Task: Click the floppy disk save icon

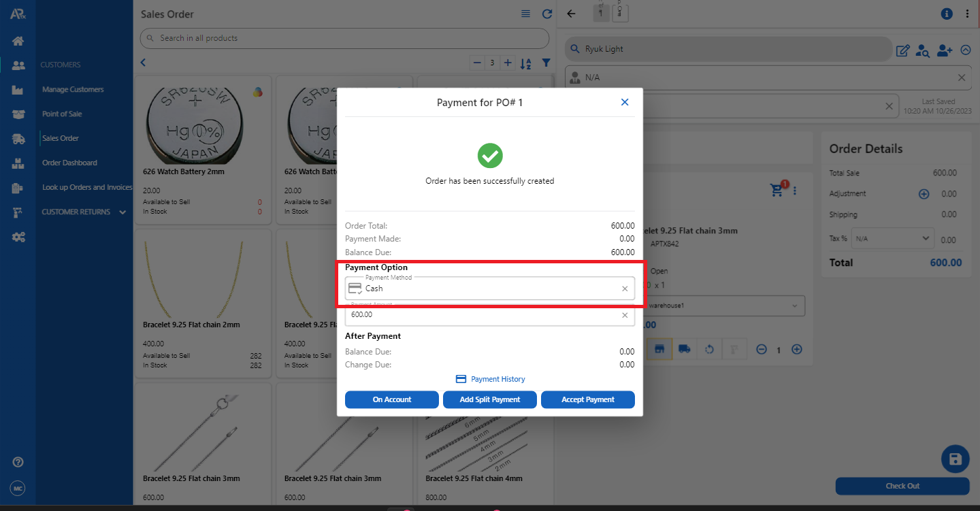Action: click(955, 459)
